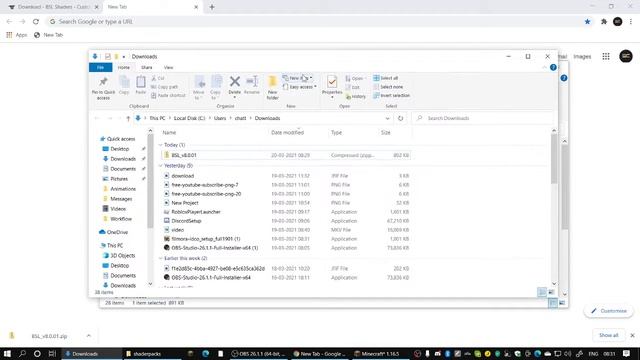Collapse the Yesterday group
Image resolution: width=640 pixels, height=360 pixels.
pyautogui.click(x=160, y=166)
